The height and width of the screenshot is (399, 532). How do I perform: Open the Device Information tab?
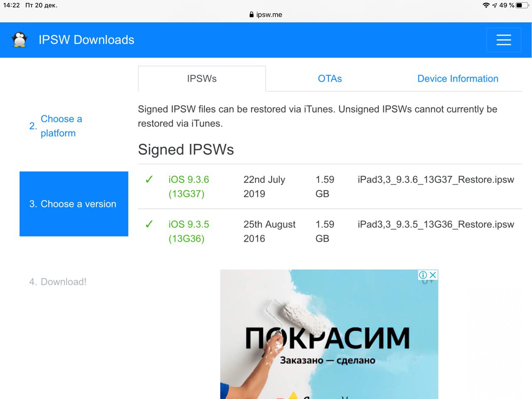click(x=458, y=79)
